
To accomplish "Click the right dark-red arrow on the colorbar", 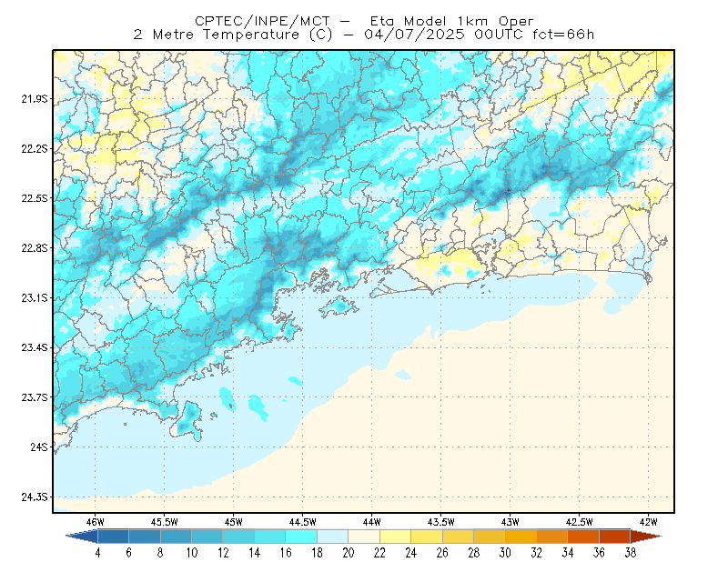I will tap(646, 536).
